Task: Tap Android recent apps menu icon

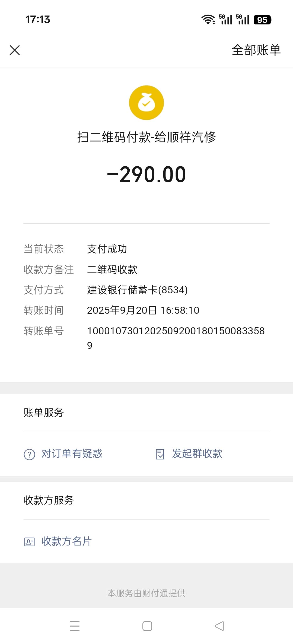Action: pos(75,626)
